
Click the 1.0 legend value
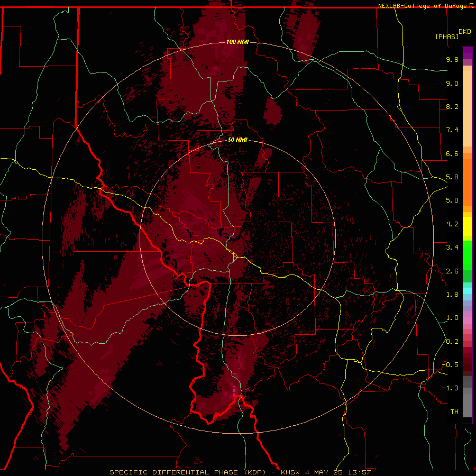click(452, 318)
